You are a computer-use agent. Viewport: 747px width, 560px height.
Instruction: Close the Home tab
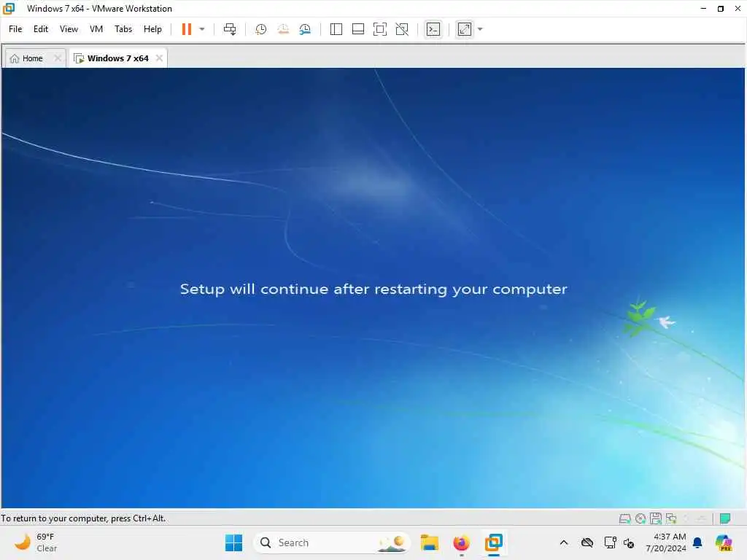tap(58, 58)
